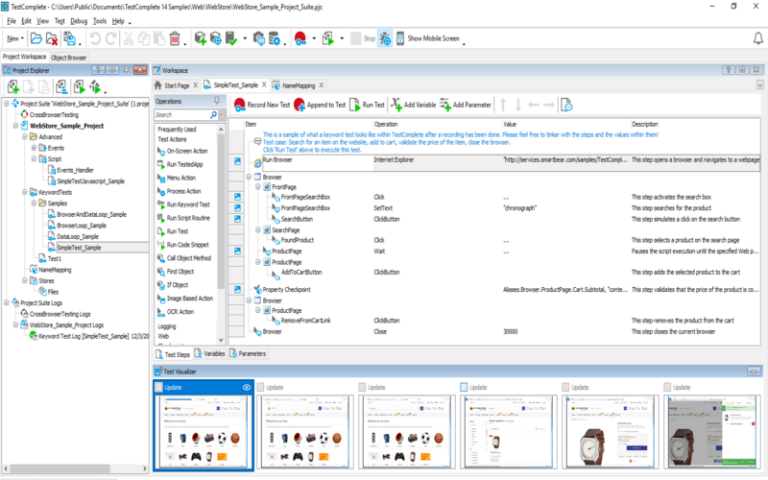Tick the first Update checkbox in Test Visualizer
The height and width of the screenshot is (480, 768).
coord(160,386)
